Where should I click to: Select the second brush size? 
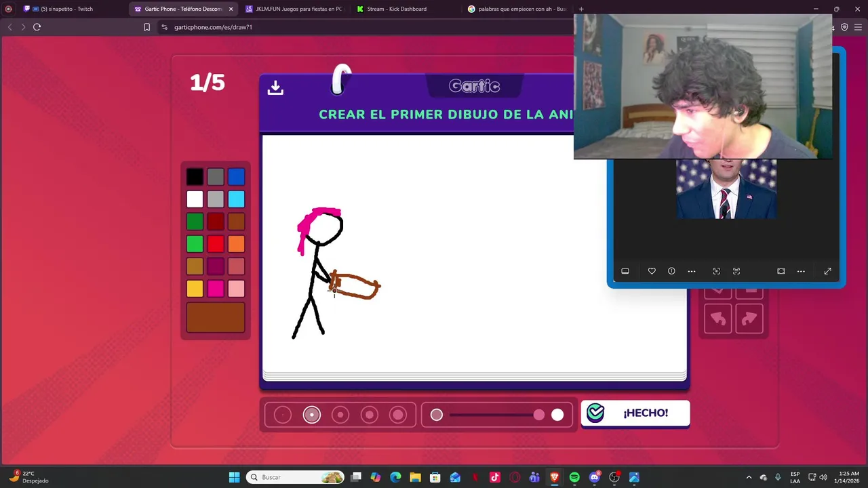coord(312,415)
